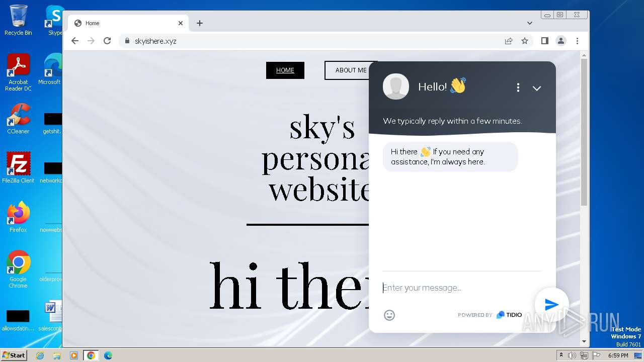Click the 6:59 PM taskbar clock
This screenshot has height=362, width=644.
[618, 355]
